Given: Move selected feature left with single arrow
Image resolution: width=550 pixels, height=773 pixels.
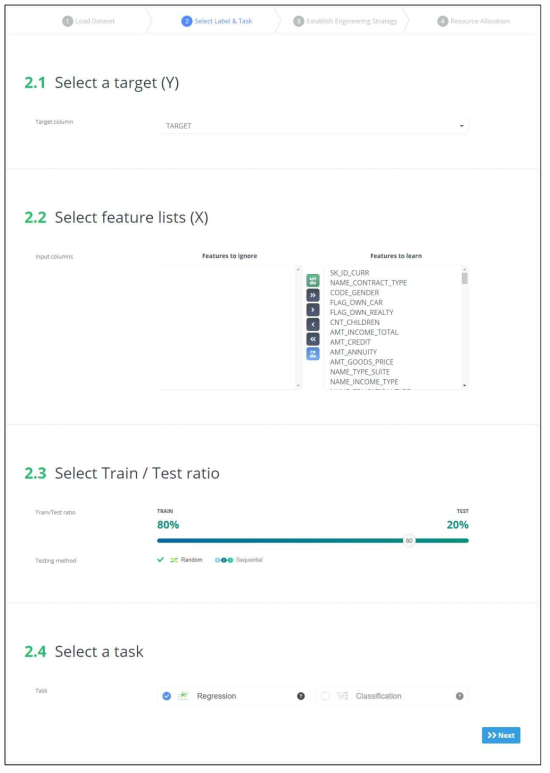Looking at the screenshot, I should 313,324.
